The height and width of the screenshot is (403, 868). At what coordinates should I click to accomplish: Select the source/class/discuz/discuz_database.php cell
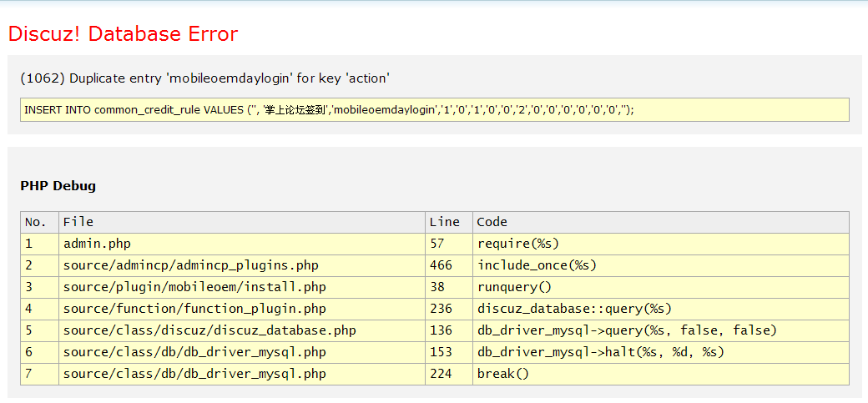click(242, 330)
